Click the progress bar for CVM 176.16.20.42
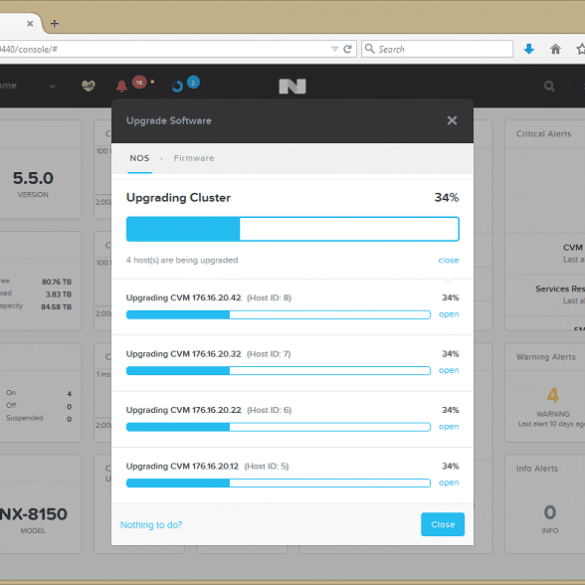585x585 pixels. (x=278, y=315)
